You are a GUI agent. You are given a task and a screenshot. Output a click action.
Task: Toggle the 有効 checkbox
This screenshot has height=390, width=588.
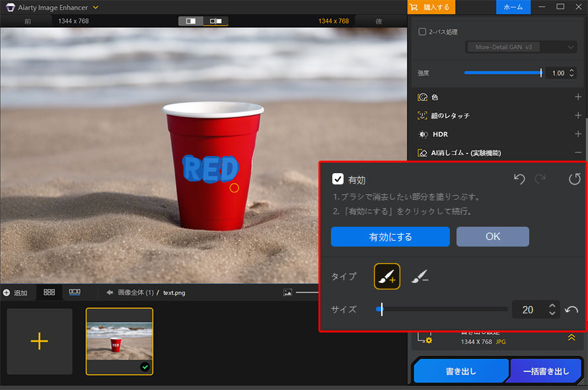pos(339,178)
